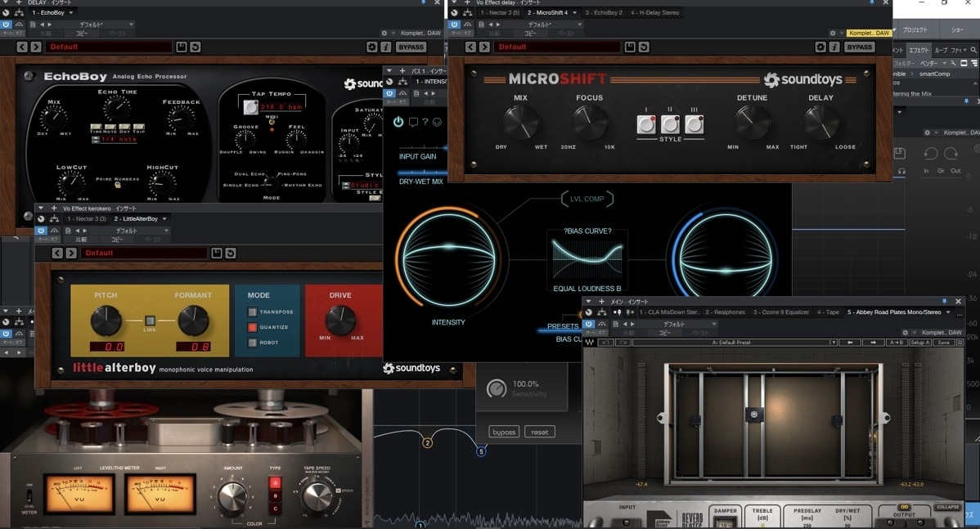This screenshot has width=980, height=529.
Task: Click the Little AlterBoy pitch/formant Link button
Action: click(150, 321)
